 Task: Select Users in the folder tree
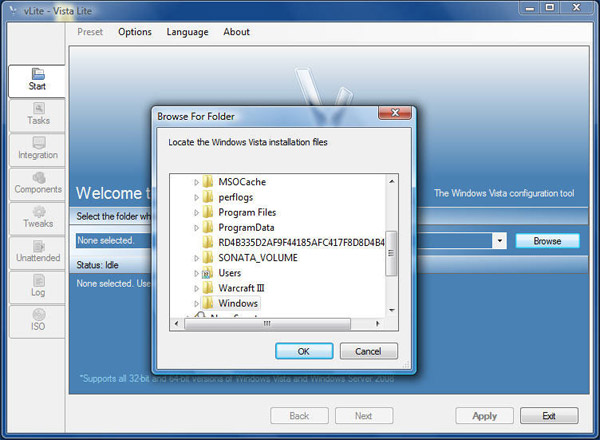click(230, 273)
